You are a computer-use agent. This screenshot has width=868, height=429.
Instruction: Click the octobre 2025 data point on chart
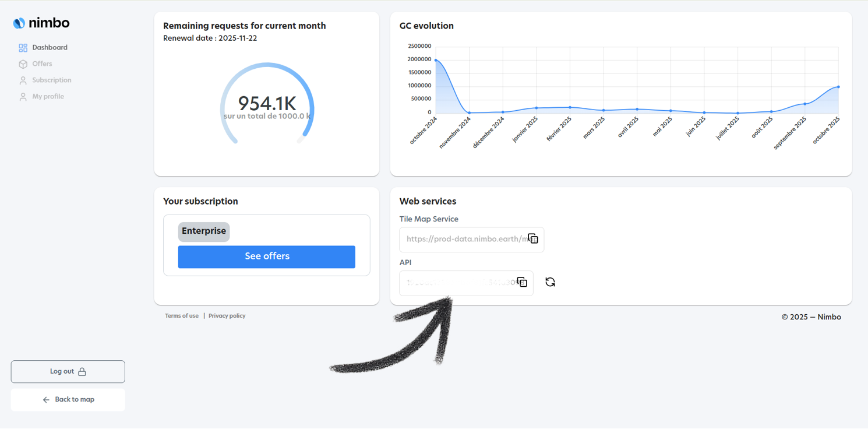[x=838, y=87]
